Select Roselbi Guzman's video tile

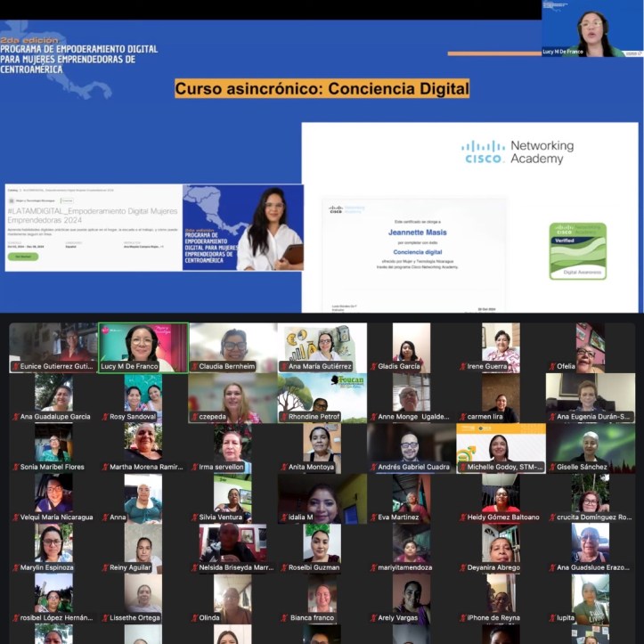point(322,549)
